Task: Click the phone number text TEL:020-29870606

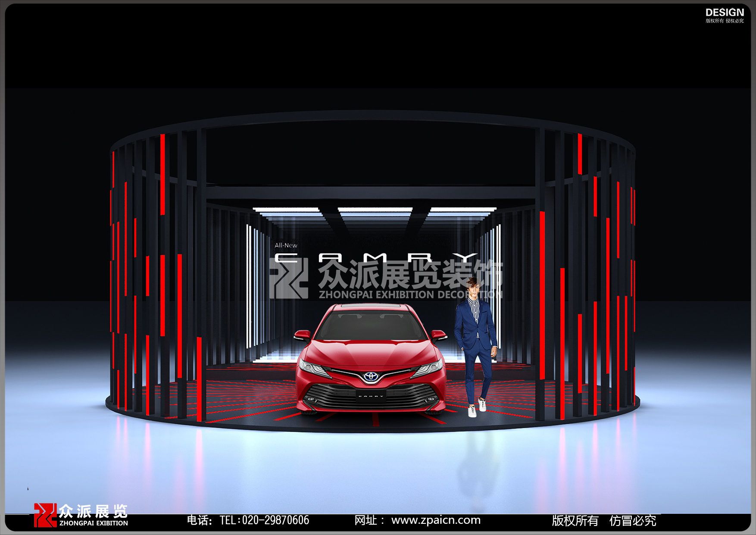Action: pyautogui.click(x=264, y=520)
